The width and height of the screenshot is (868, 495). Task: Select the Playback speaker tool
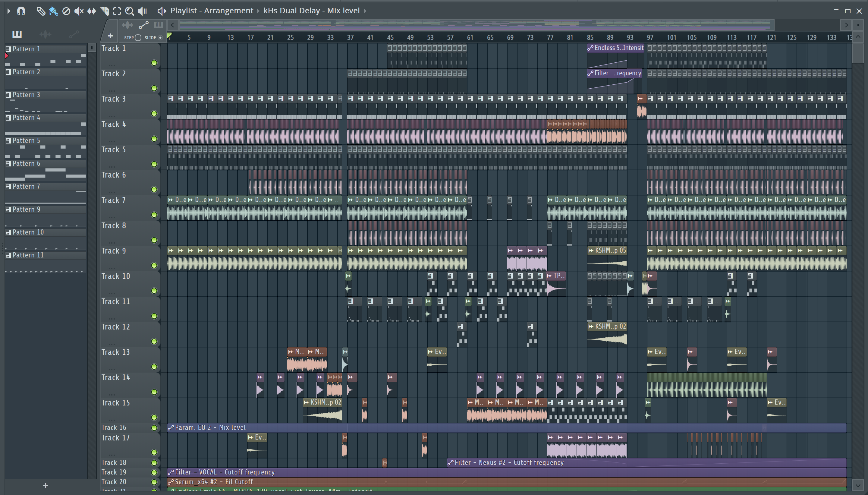(142, 11)
